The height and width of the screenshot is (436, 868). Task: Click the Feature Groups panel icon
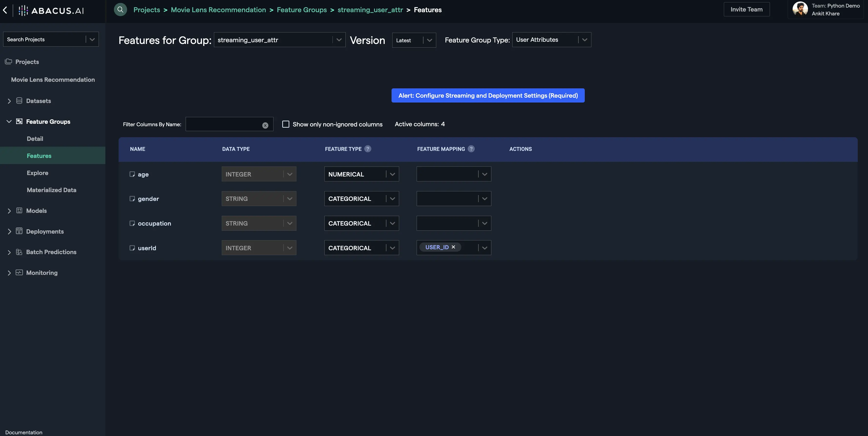pos(19,121)
